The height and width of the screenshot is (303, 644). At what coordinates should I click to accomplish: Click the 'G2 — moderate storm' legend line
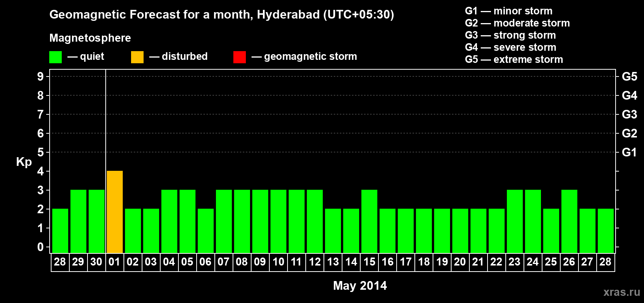pyautogui.click(x=517, y=23)
